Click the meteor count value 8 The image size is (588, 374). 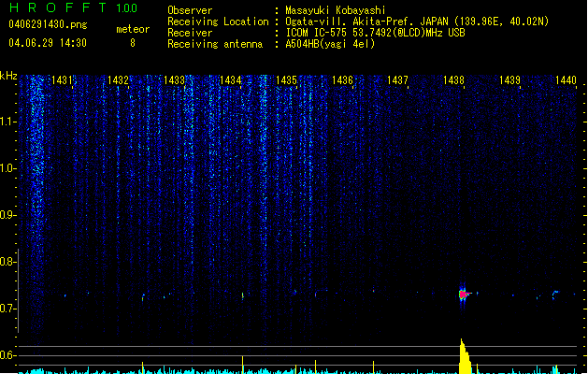[x=133, y=43]
